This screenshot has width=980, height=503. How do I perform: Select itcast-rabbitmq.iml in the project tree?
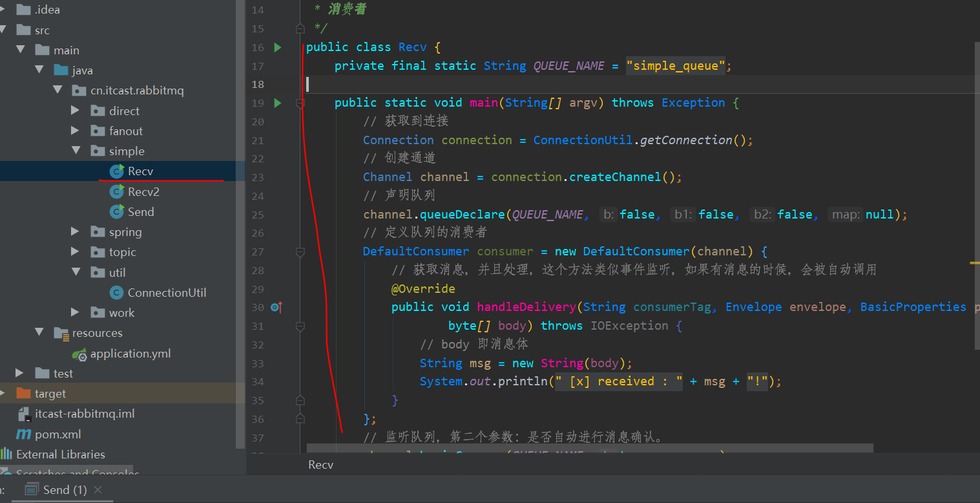point(85,414)
